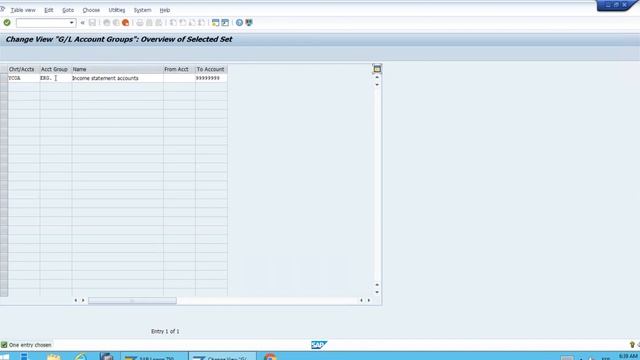Click the Next Page icon
640x360 pixels.
192,22
